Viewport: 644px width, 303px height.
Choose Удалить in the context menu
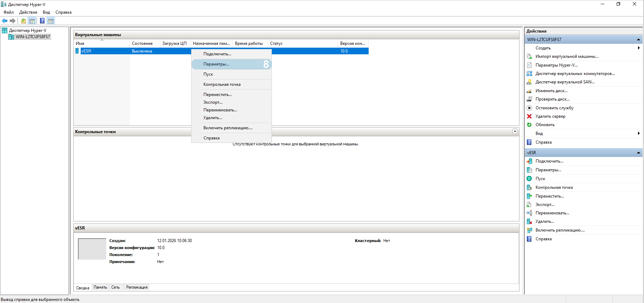click(x=232, y=118)
